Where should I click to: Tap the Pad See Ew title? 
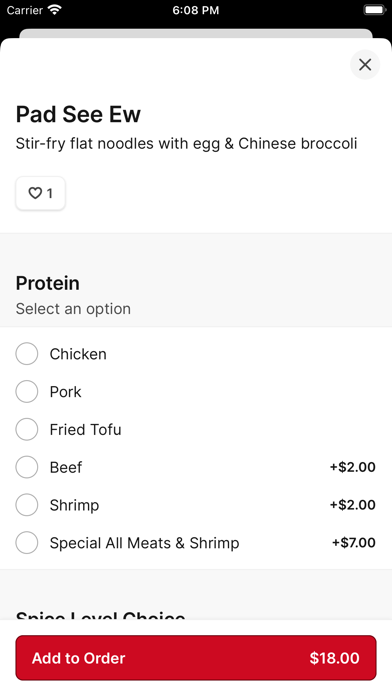pyautogui.click(x=78, y=114)
